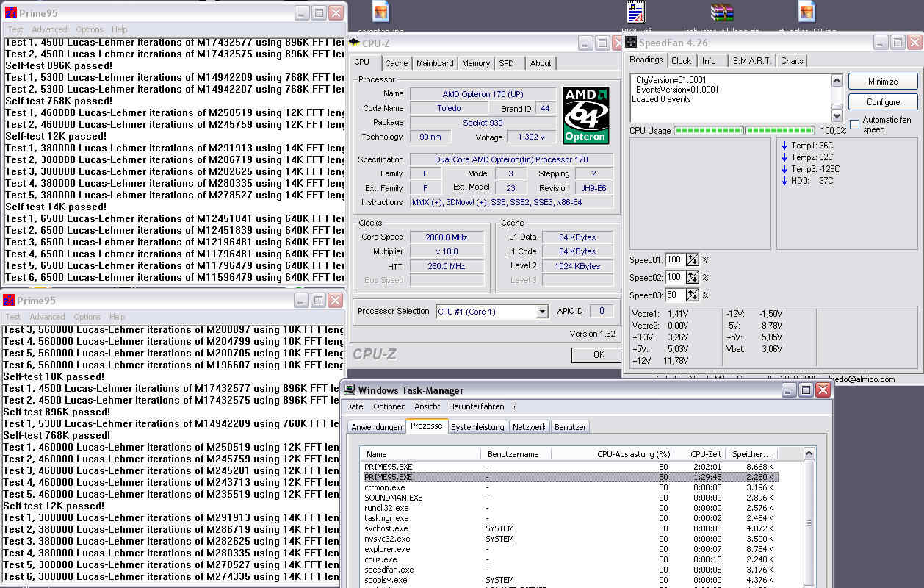
Task: Click the upper Prime95 window's title bar icon
Action: pyautogui.click(x=11, y=13)
